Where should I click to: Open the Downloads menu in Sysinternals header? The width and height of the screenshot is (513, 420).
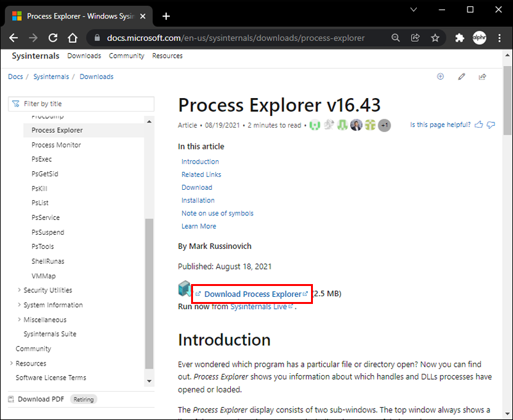(84, 56)
